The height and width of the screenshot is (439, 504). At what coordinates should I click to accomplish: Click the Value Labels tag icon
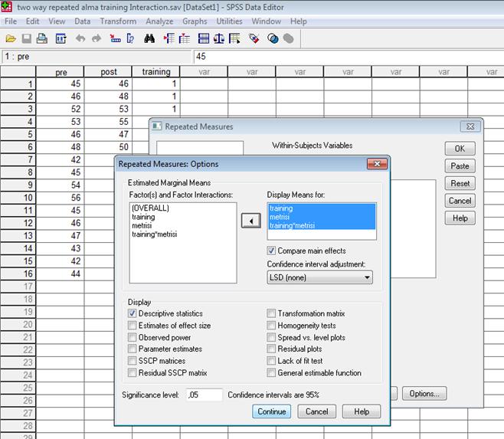(254, 39)
